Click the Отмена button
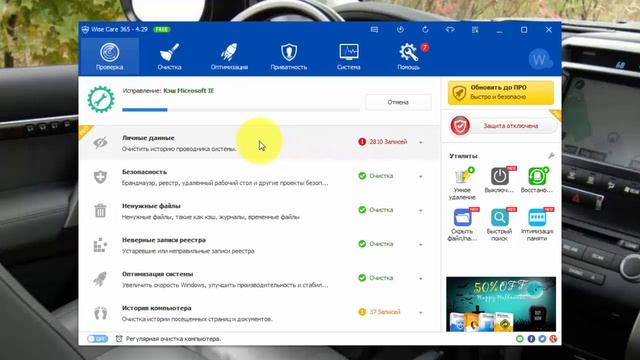 coord(398,102)
